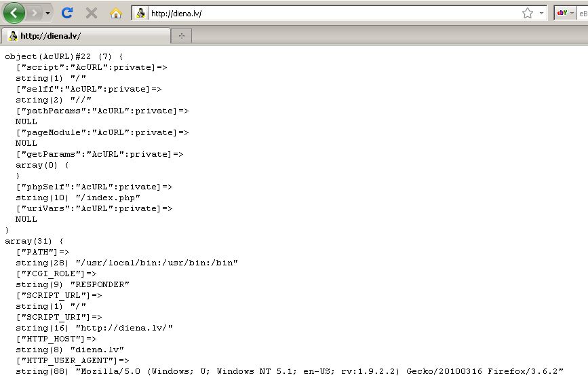The width and height of the screenshot is (588, 376).
Task: Click the line ["script":"AcURL":private]=>
Action: [92, 68]
